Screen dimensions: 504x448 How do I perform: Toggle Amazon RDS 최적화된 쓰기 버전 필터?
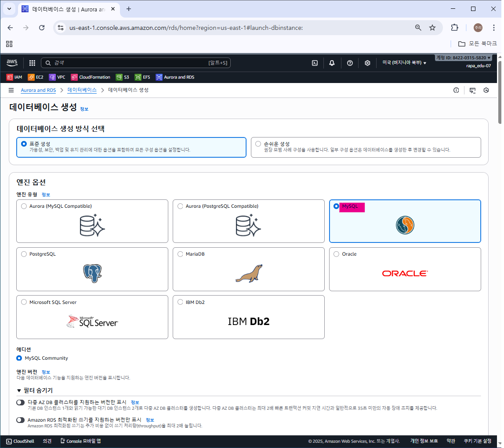21,420
